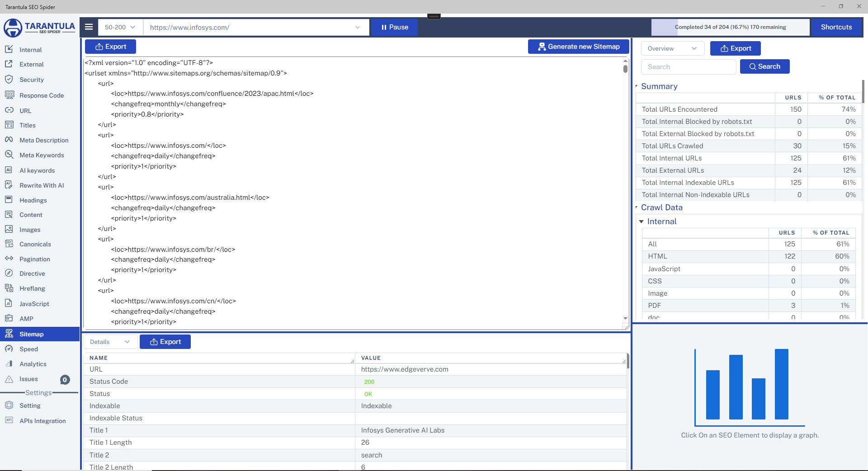Switch to the Sitemap menu item
This screenshot has width=868, height=471.
[x=40, y=334]
